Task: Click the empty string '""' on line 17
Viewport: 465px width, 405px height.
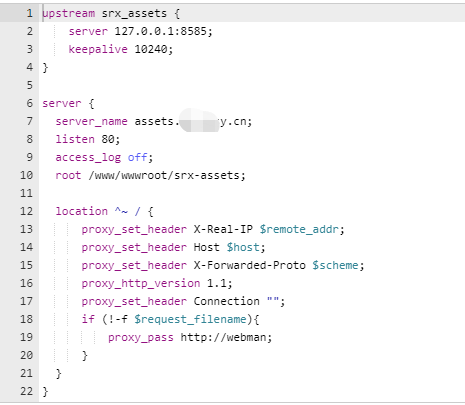Action: (273, 300)
